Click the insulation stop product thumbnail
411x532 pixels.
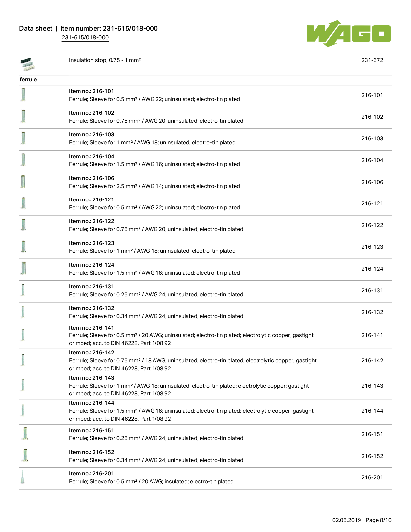pos(27,64)
